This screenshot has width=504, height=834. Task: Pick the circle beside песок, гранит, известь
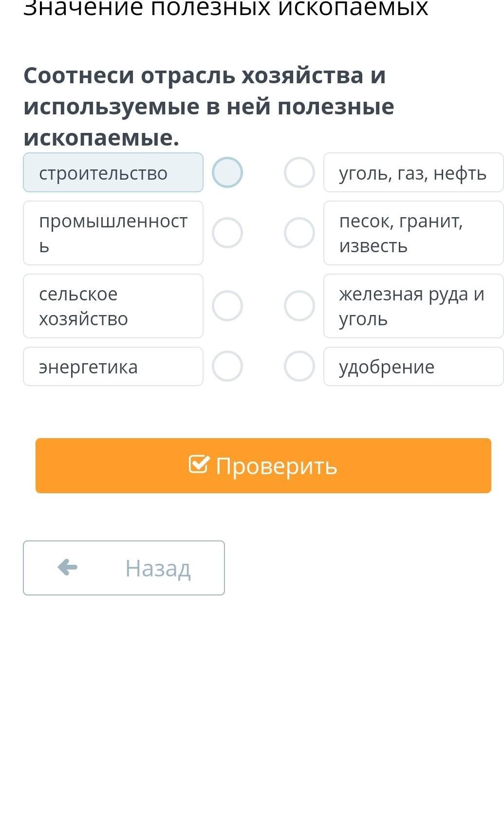tap(299, 233)
